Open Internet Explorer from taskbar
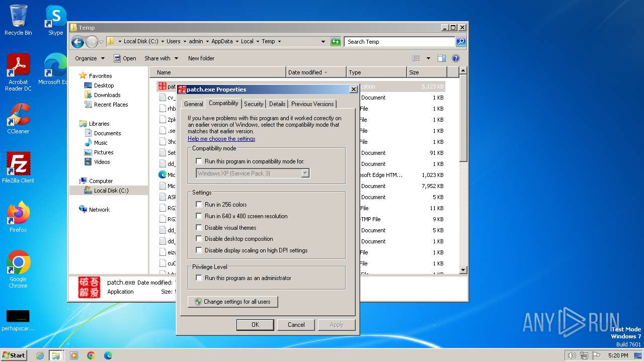The image size is (644, 362). (40, 355)
